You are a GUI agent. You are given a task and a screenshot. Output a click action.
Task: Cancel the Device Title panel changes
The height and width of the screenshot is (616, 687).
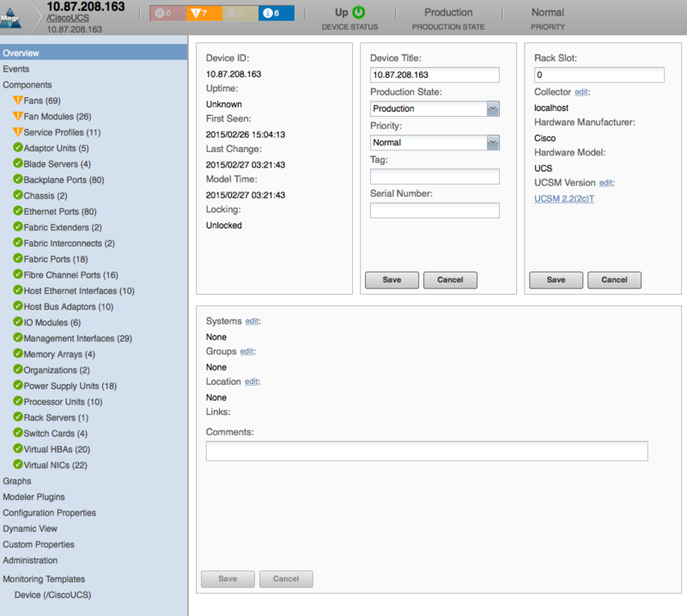(x=450, y=280)
